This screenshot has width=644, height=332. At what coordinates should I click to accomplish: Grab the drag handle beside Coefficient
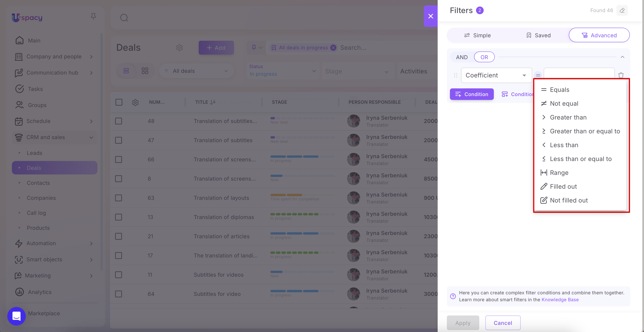pyautogui.click(x=455, y=75)
